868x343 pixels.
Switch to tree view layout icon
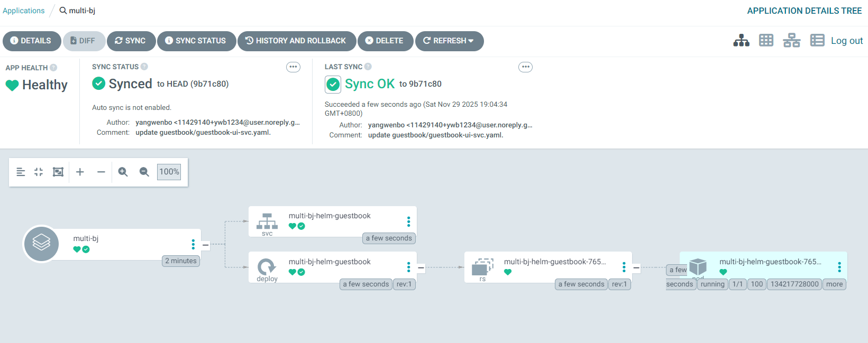tap(741, 40)
